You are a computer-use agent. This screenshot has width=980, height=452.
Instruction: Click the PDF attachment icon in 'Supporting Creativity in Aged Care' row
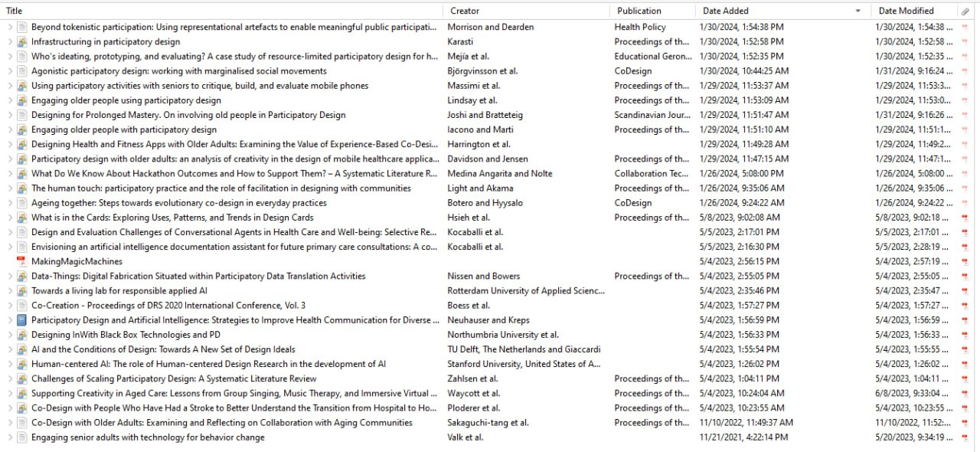[x=965, y=393]
